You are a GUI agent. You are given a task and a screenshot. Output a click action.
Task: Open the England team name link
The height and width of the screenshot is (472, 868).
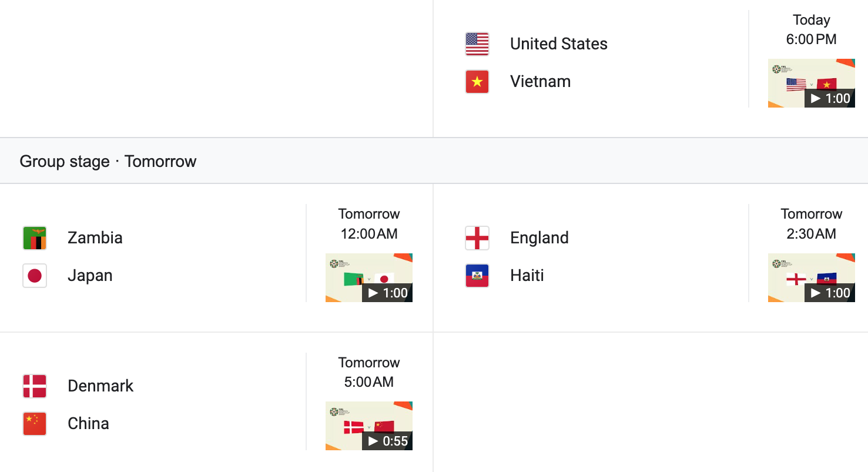point(539,238)
